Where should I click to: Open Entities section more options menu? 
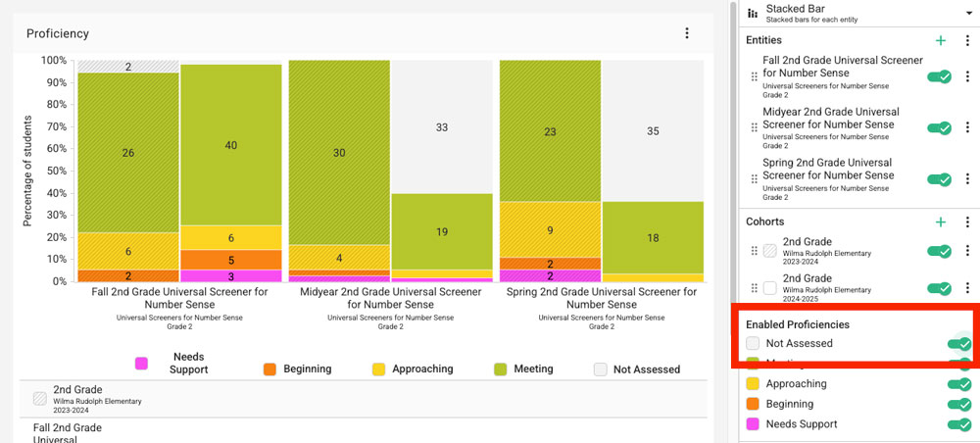pos(967,40)
